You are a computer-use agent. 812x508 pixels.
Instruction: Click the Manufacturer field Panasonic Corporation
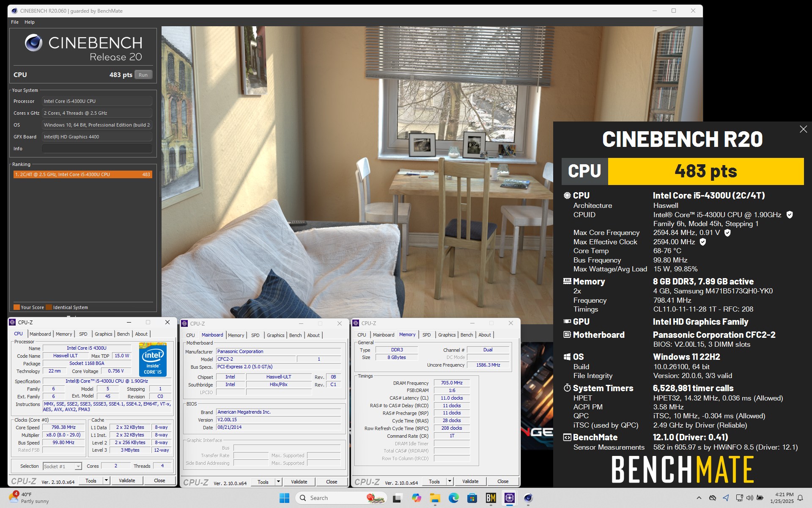coord(279,351)
